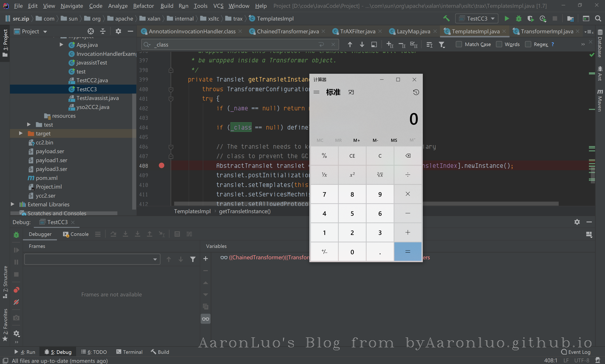
Task: Start the Debug bug icon in toolbar
Action: (x=519, y=19)
